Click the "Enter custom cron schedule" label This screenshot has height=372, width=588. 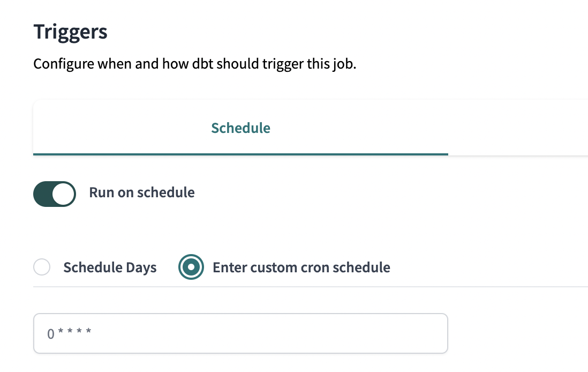coord(301,267)
